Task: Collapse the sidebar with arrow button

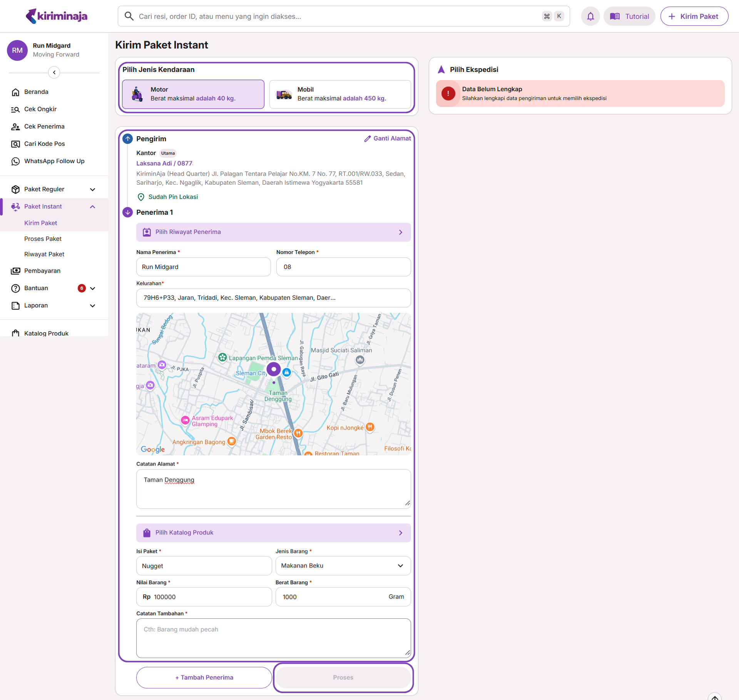Action: point(54,72)
